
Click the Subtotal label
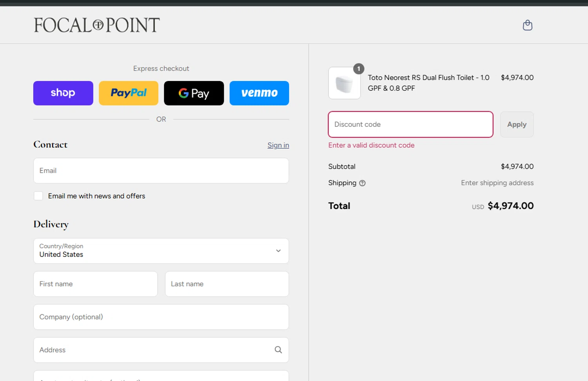[x=342, y=166]
